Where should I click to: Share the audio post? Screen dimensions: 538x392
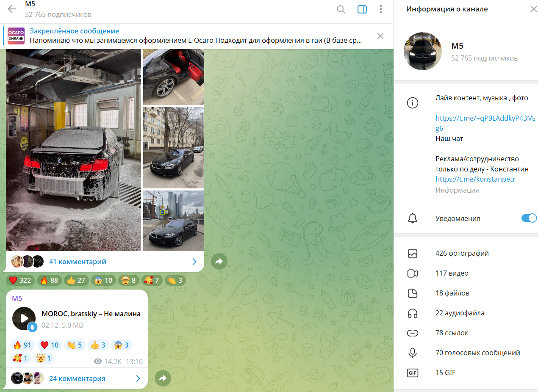pyautogui.click(x=163, y=378)
